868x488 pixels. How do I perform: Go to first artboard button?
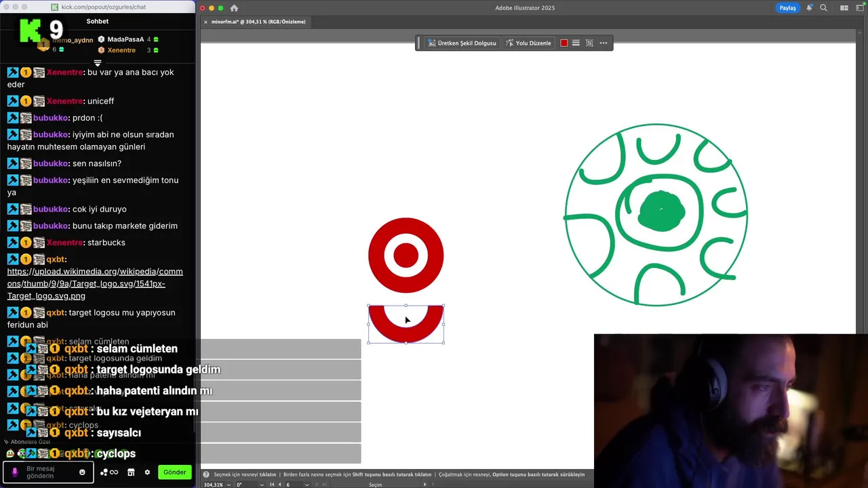tap(272, 485)
